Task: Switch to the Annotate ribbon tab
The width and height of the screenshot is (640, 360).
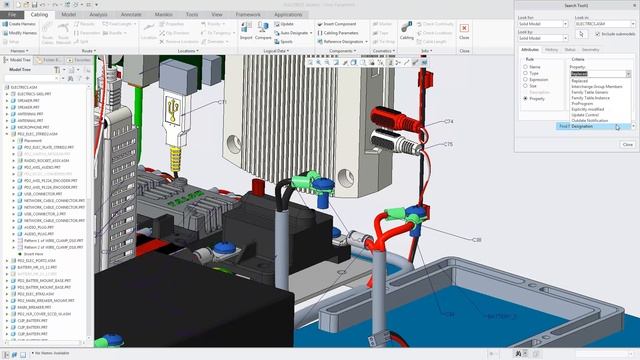Action: click(131, 15)
